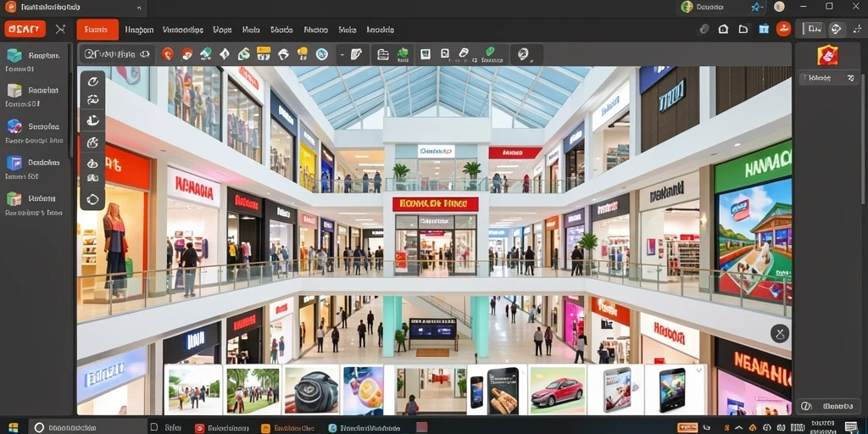Open the fifth menu bar item
This screenshot has width=868, height=434.
(251, 30)
